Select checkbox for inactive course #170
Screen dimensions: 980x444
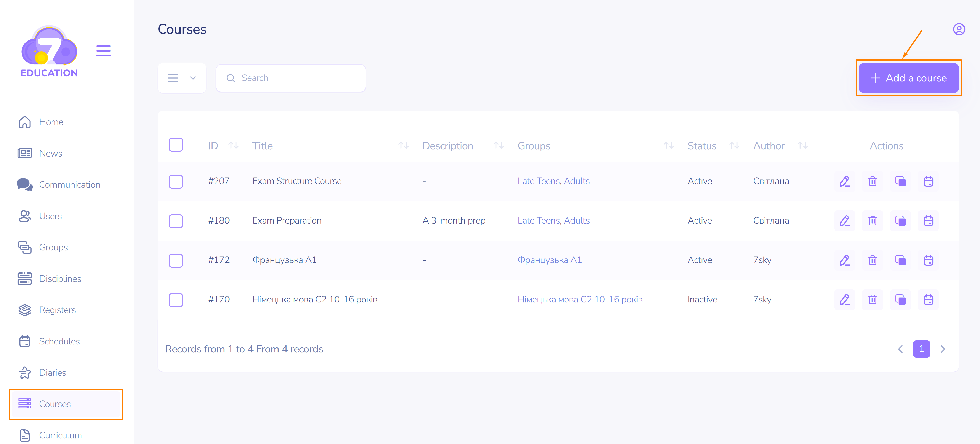176,300
